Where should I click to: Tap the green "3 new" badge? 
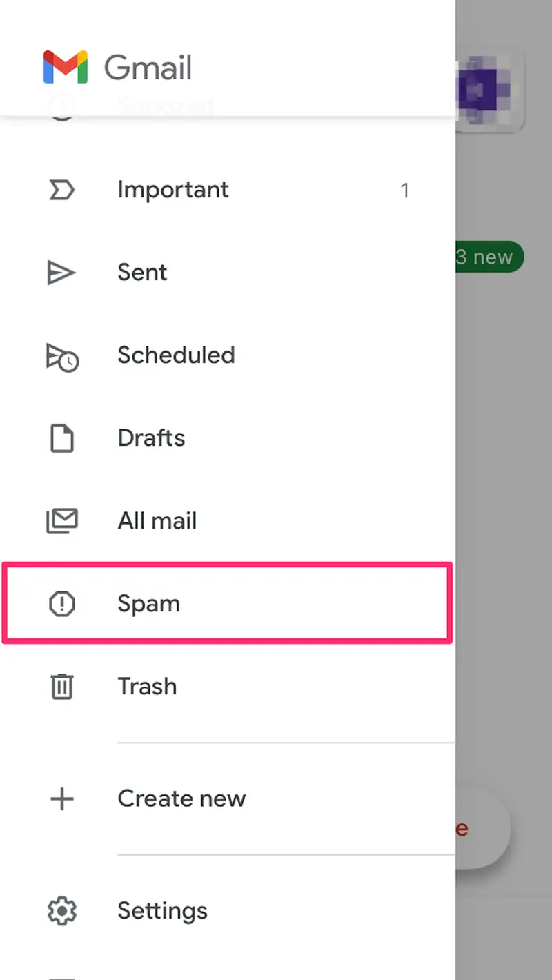pos(489,257)
